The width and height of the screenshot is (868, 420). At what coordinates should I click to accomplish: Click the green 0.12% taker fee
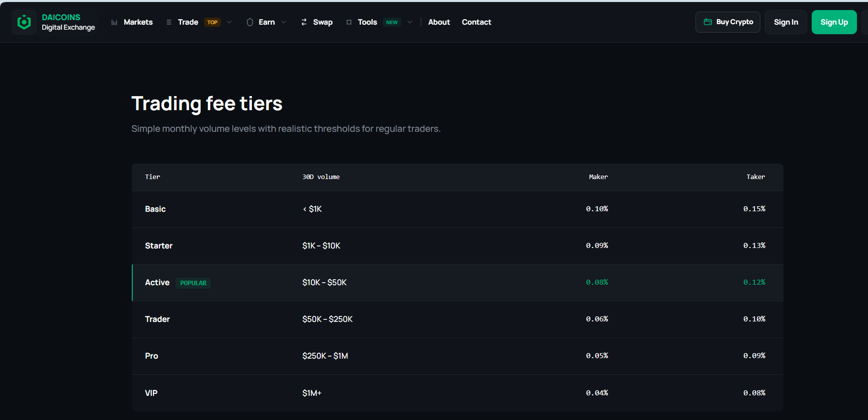pos(754,282)
